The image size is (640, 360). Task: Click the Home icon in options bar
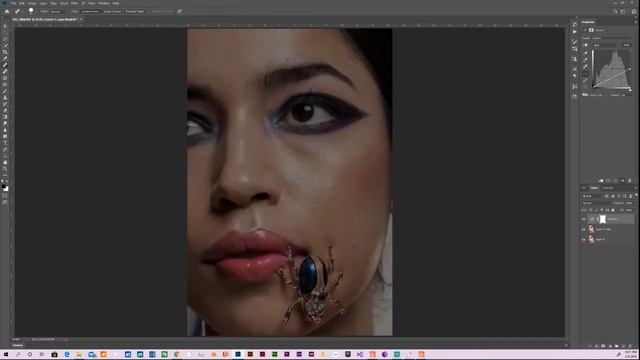[x=7, y=11]
